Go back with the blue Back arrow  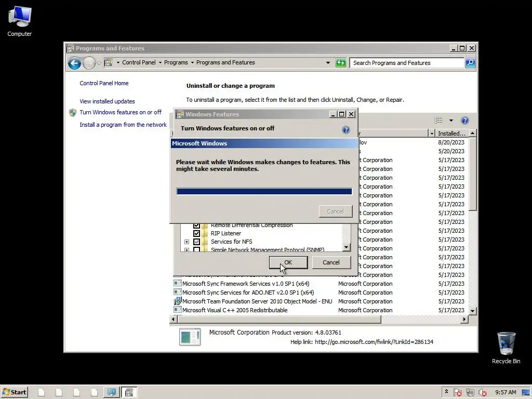(74, 63)
